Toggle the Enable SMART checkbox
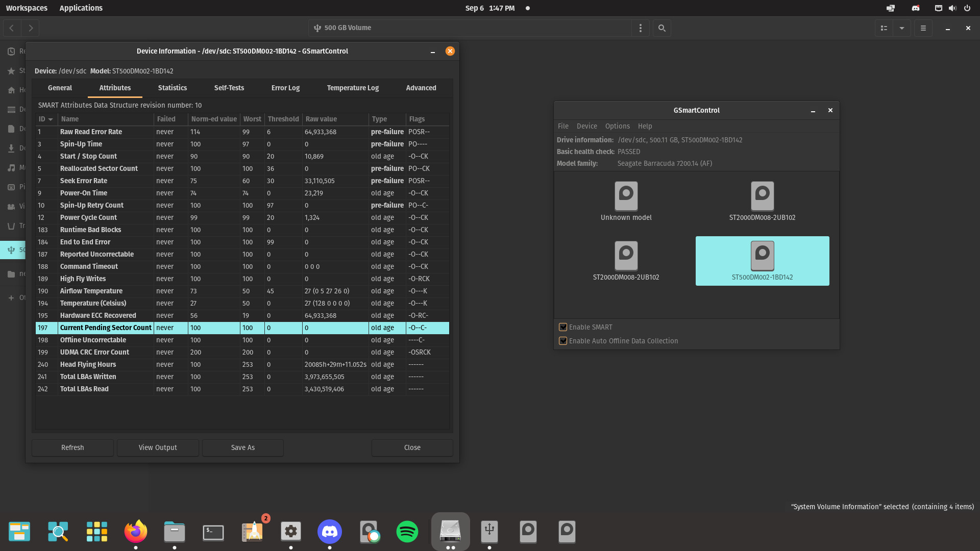The height and width of the screenshot is (551, 980). point(563,327)
